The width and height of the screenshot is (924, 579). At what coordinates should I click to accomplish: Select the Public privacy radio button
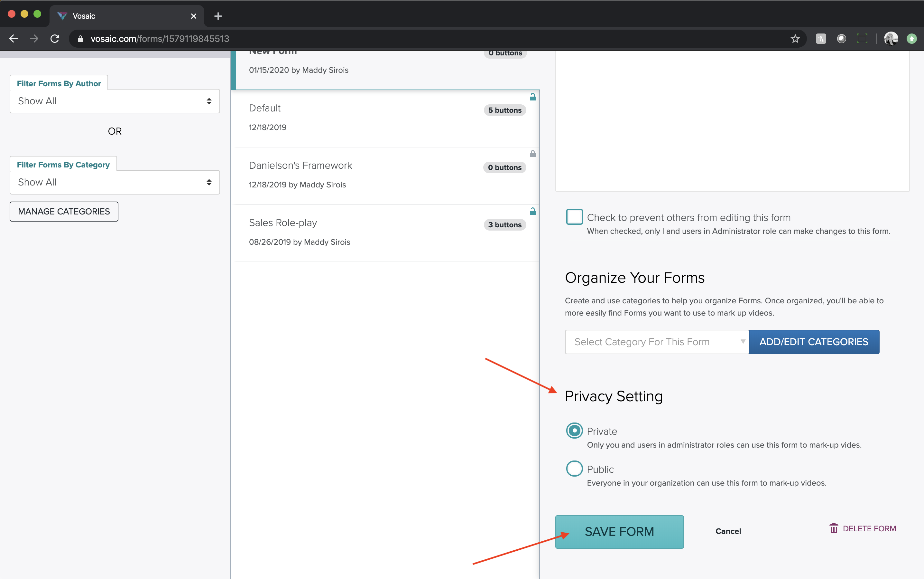(574, 469)
